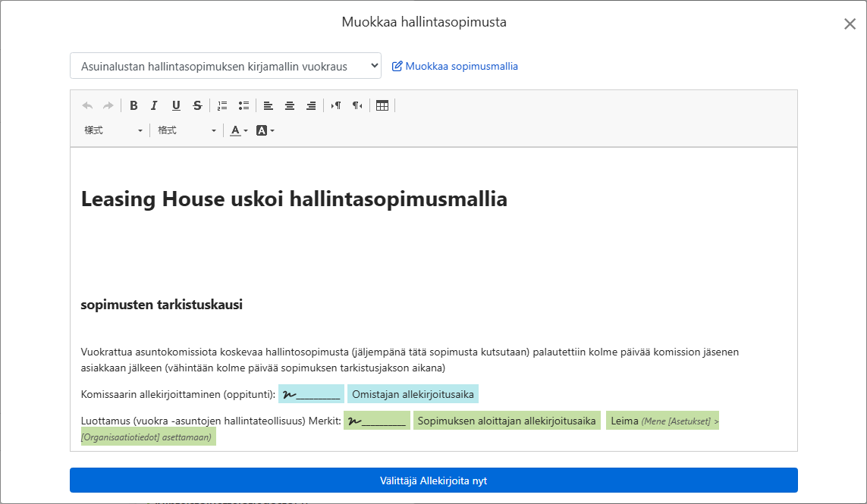Click the green initiator signature field
Image resolution: width=867 pixels, height=504 pixels.
(x=376, y=421)
